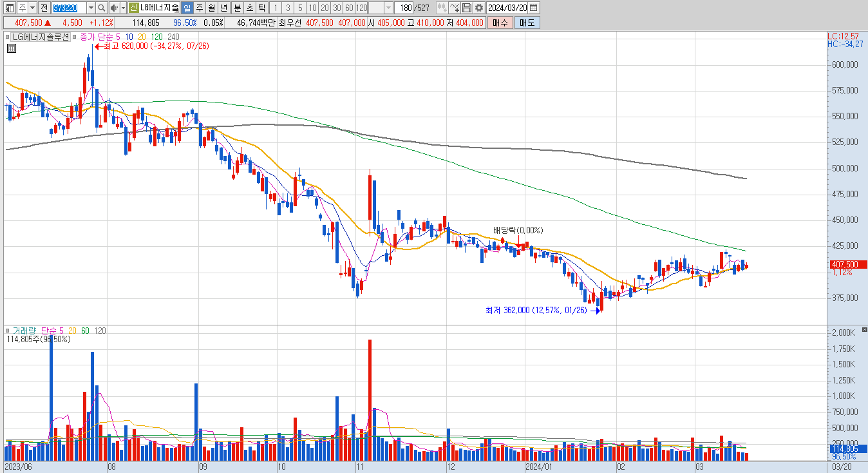Click the add line indicator icon

point(455,8)
